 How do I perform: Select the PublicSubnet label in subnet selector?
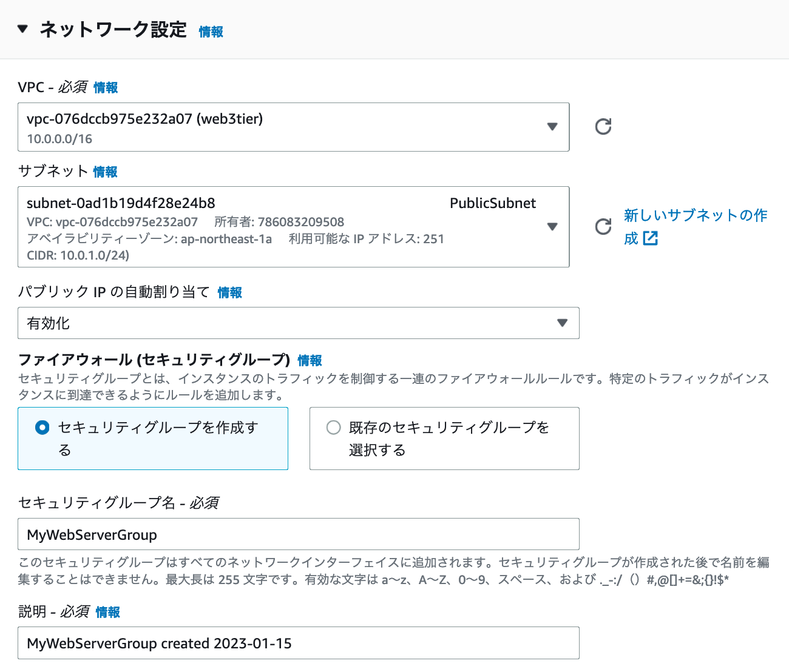click(493, 203)
